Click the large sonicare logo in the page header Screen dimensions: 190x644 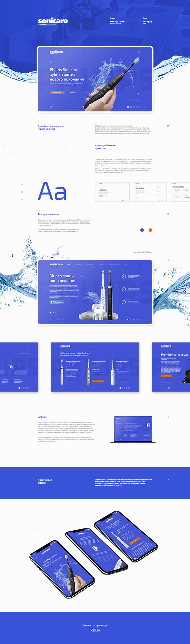[x=53, y=22]
